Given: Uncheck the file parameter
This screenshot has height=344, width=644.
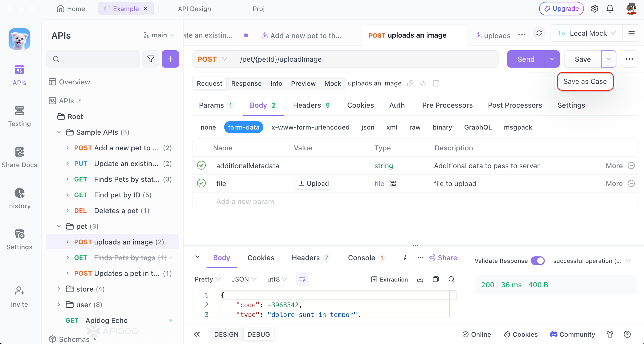Looking at the screenshot, I should click(201, 183).
